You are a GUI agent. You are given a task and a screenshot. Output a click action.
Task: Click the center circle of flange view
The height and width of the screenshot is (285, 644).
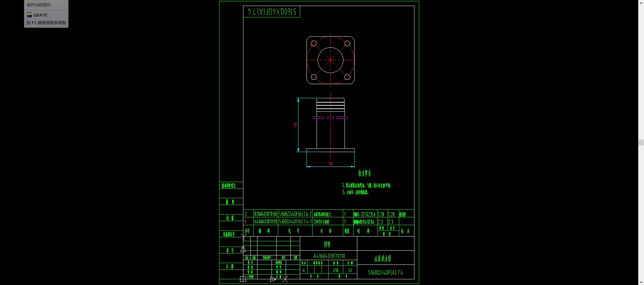click(x=330, y=60)
